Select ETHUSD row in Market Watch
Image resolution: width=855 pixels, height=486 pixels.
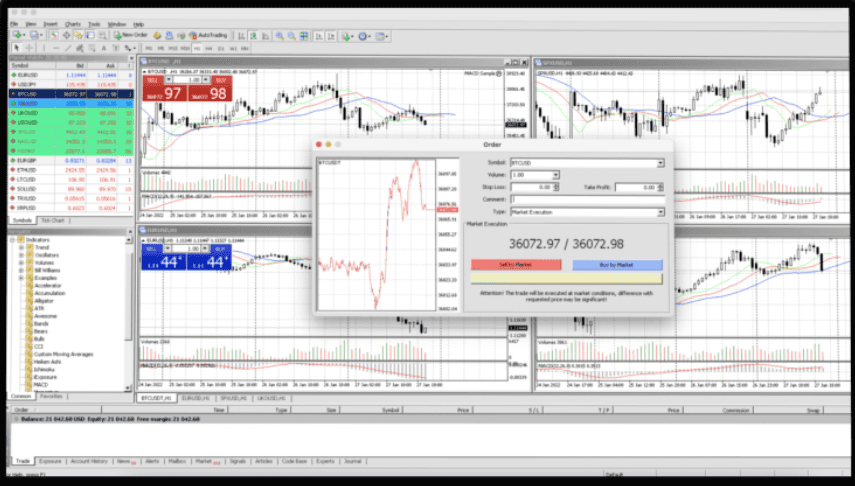click(x=71, y=170)
